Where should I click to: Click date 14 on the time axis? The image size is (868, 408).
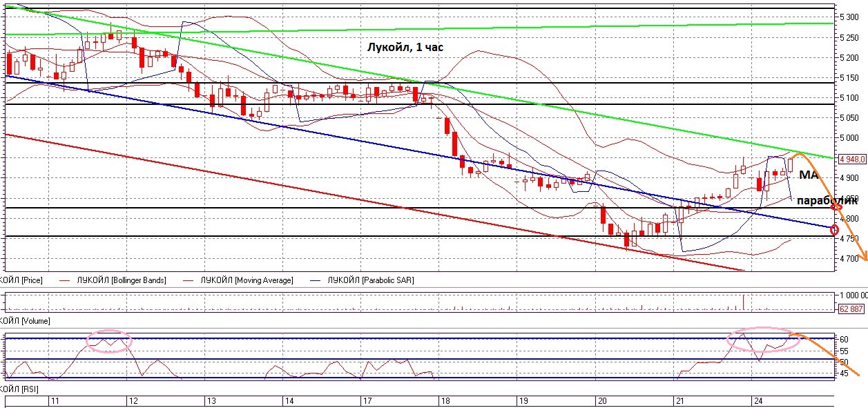(x=289, y=401)
